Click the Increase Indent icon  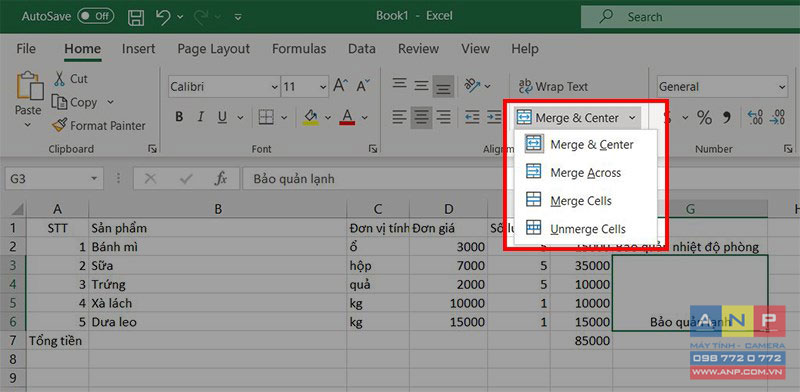(494, 117)
